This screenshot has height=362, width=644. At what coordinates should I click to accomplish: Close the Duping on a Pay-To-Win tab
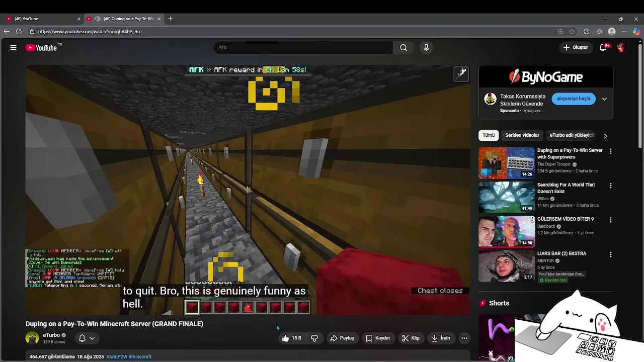(x=159, y=19)
